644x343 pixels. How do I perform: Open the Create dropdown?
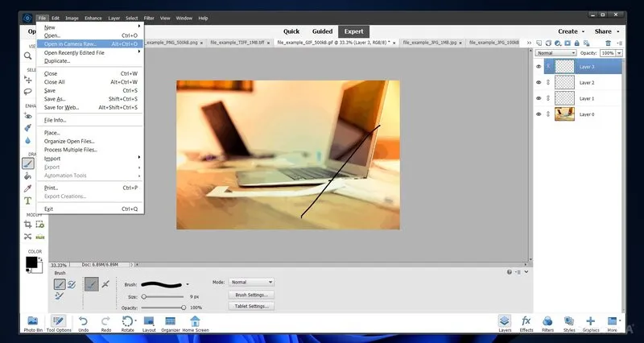click(571, 31)
